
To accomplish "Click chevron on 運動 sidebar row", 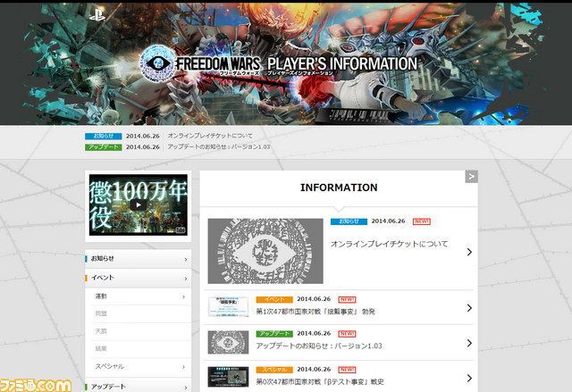I will (x=183, y=297).
